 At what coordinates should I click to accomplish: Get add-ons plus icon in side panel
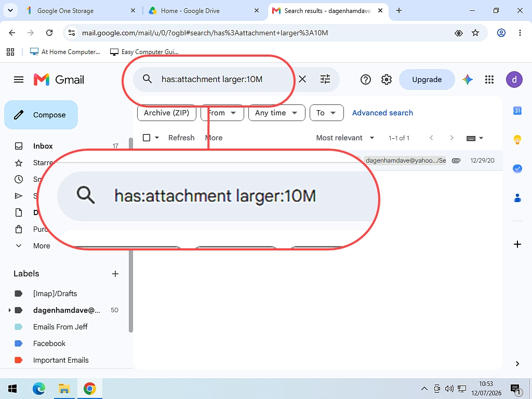tap(517, 244)
